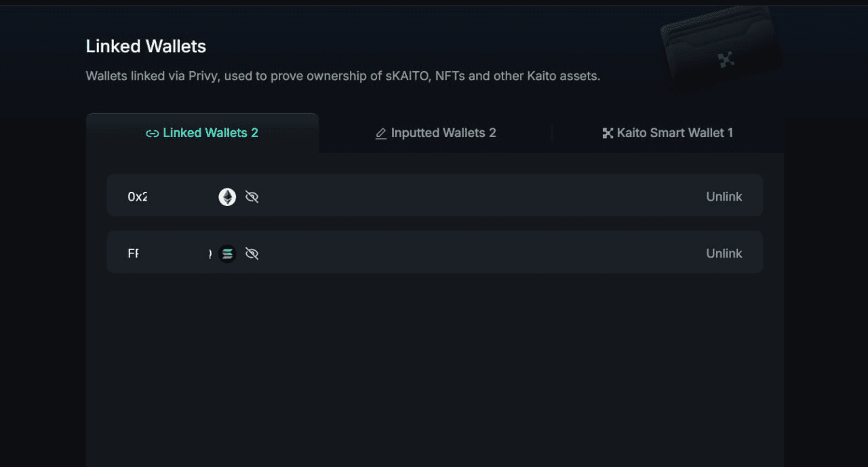Image resolution: width=868 pixels, height=467 pixels.
Task: Click the Ethereum logo icon on the 0x2 wallet
Action: click(227, 197)
